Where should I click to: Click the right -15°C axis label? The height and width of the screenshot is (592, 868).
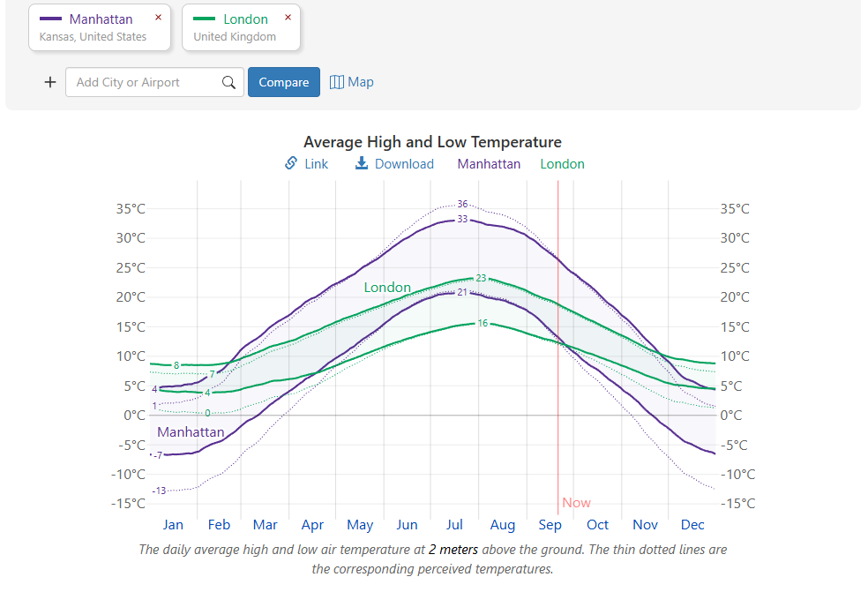click(737, 504)
